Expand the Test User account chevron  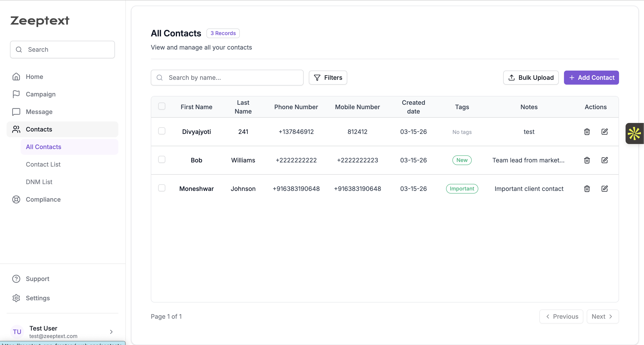[111, 332]
